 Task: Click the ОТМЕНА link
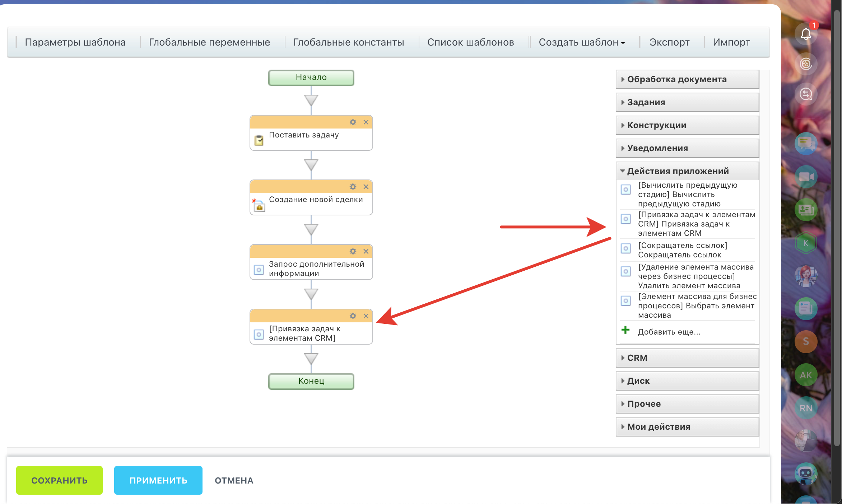(234, 480)
